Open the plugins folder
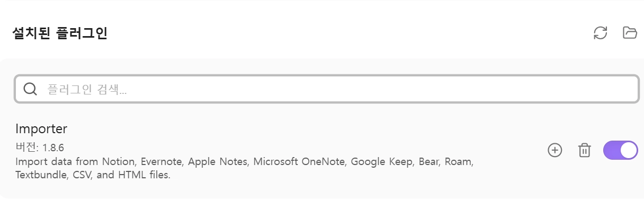 coord(630,33)
